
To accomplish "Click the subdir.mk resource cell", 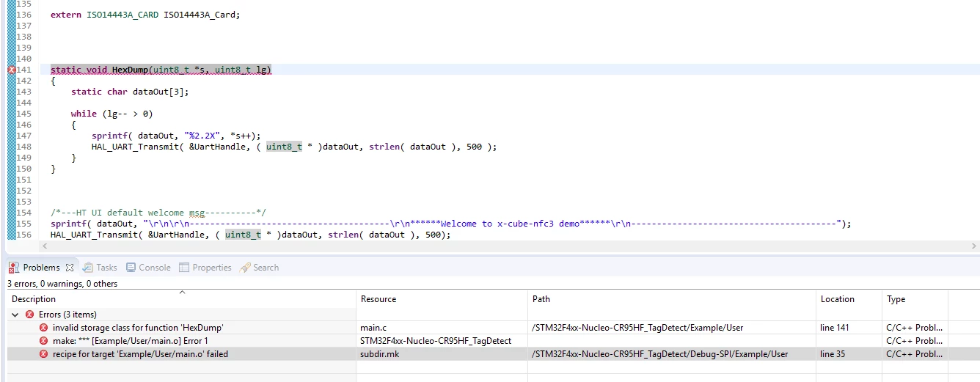I will coord(379,354).
